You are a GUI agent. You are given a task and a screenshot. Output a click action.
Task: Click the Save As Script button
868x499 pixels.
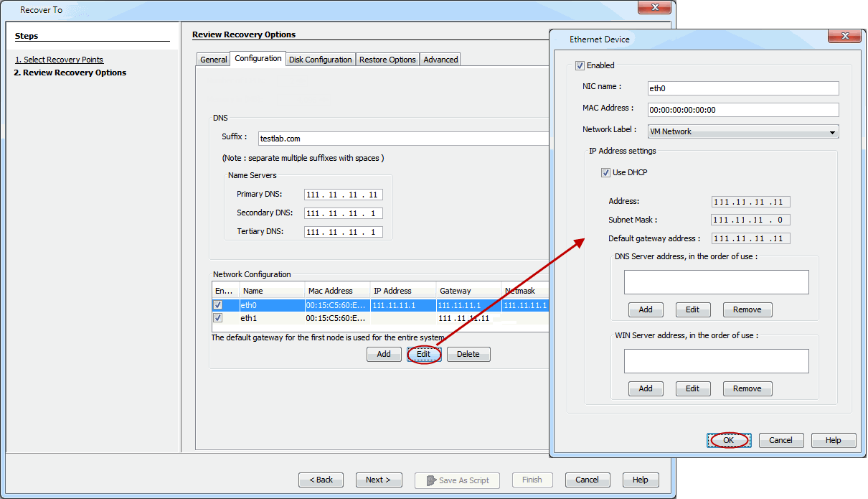[457, 480]
